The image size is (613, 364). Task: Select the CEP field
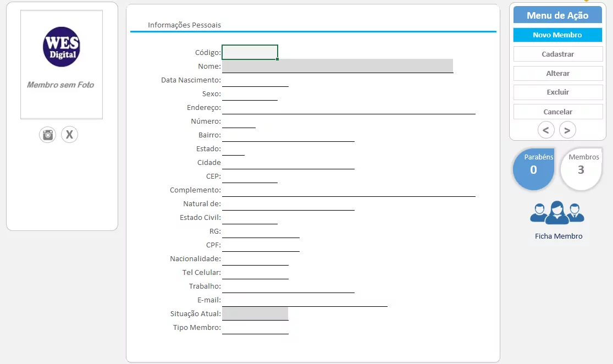250,177
